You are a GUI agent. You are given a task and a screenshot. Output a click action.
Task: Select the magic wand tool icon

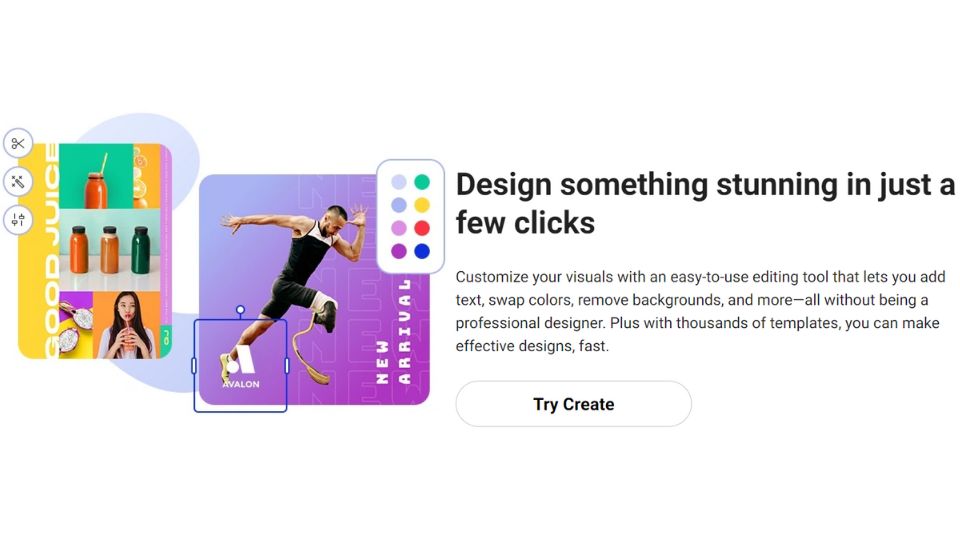pos(18,182)
